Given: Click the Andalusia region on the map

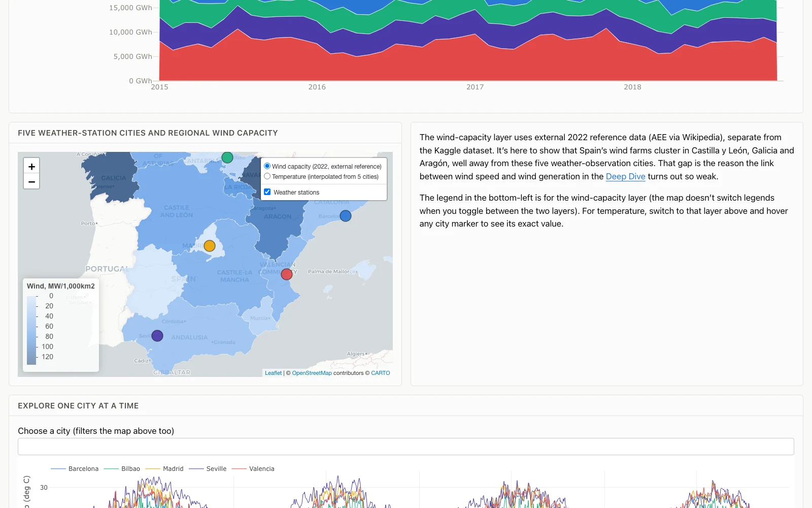Looking at the screenshot, I should (189, 333).
